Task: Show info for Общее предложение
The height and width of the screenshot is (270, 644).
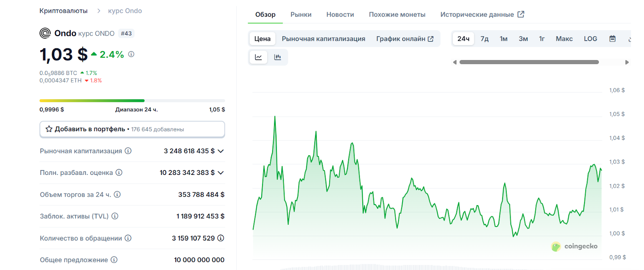Action: (x=114, y=260)
